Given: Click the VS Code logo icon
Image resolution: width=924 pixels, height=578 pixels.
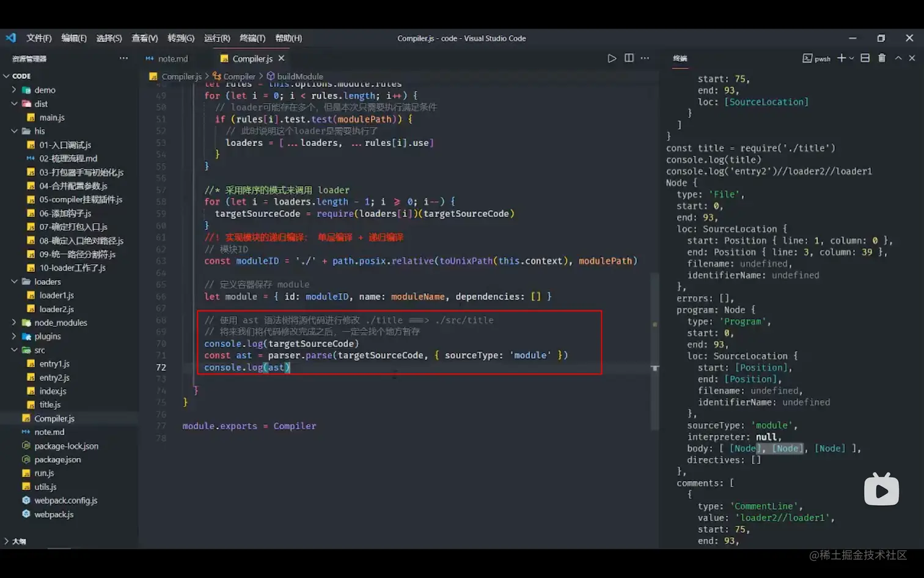Looking at the screenshot, I should [x=11, y=38].
